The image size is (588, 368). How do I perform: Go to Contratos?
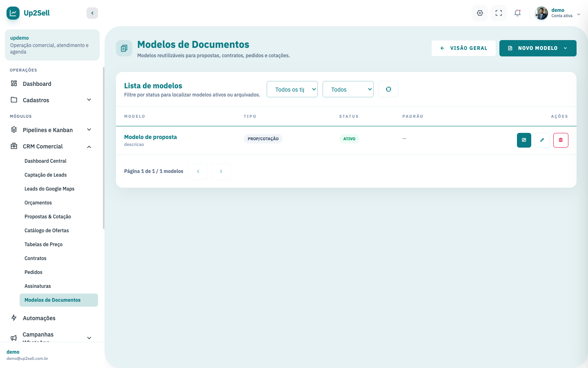[x=59, y=258]
